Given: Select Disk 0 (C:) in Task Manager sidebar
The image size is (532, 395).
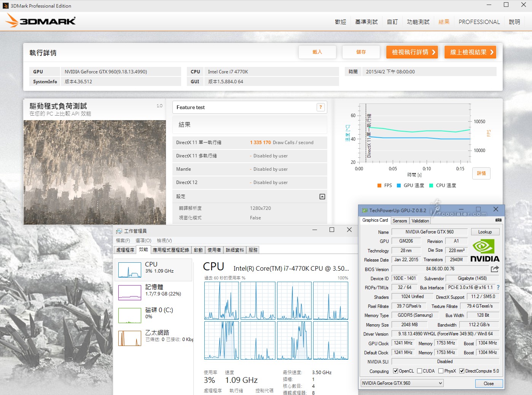Looking at the screenshot, I should point(154,315).
